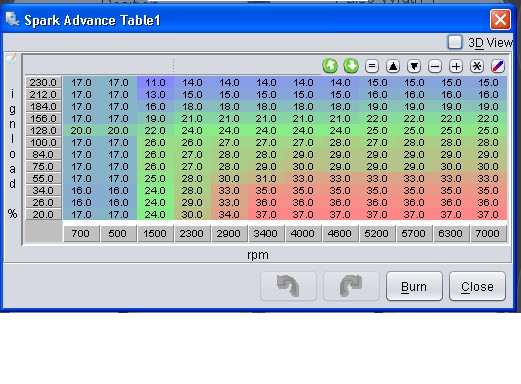Click the green down-arrow icon in table toolbar
The image size is (521, 384).
[351, 66]
